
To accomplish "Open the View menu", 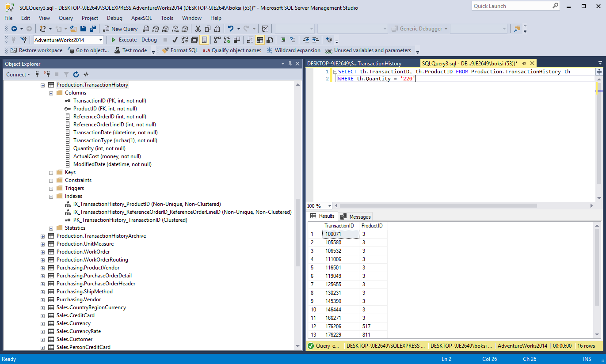I will 44,18.
